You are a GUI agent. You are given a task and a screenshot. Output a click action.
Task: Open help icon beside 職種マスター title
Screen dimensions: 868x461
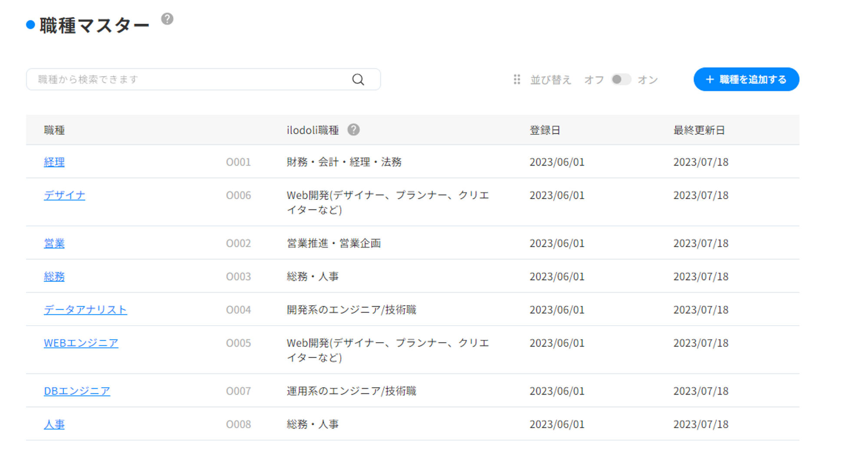coord(167,19)
